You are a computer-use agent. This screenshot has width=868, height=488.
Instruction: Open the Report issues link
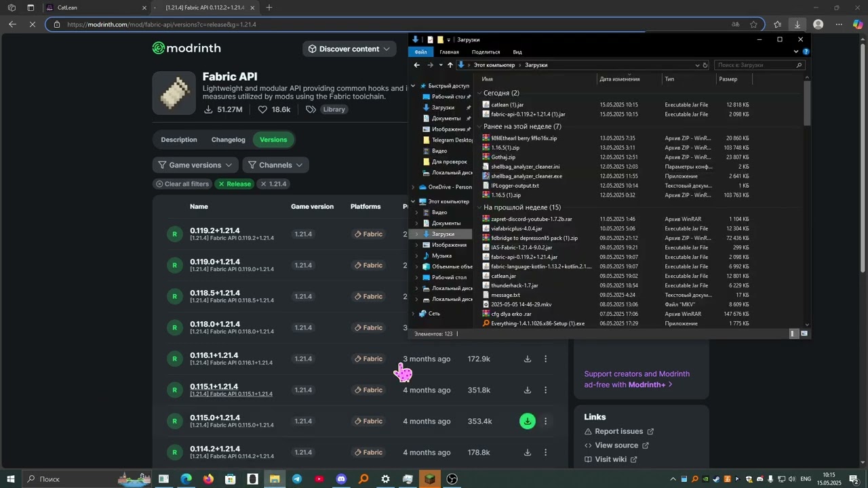[x=619, y=432]
